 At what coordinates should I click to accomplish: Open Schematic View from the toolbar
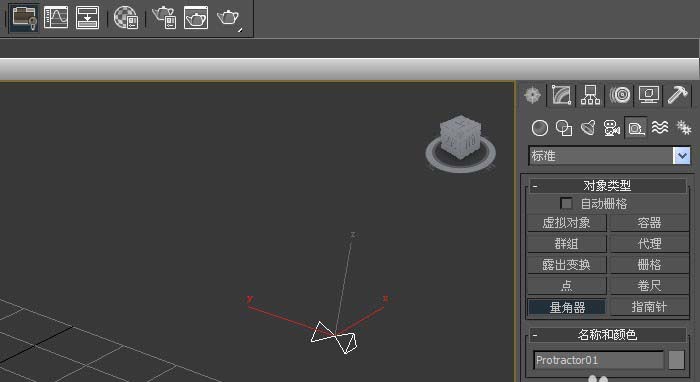pyautogui.click(x=87, y=18)
